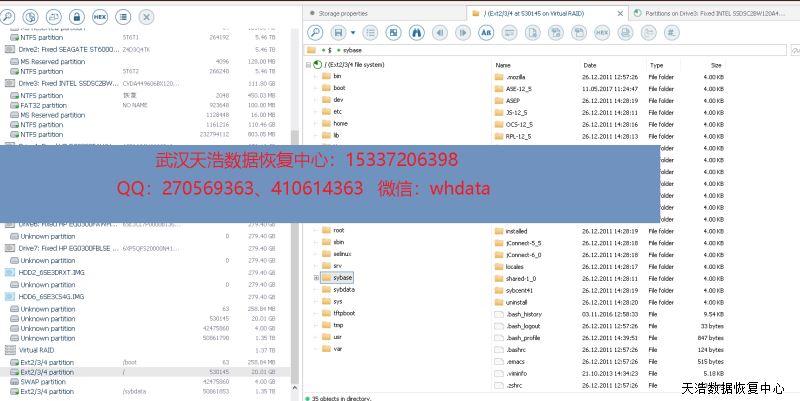Click the HEX icon in the left panel toolbar
Screen dimensions: 800x401
(99, 17)
